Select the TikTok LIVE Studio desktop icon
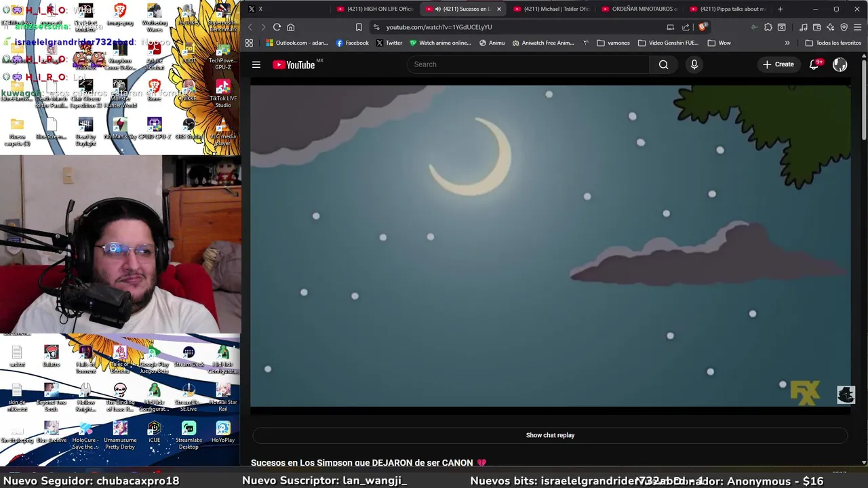Viewport: 868px width, 488px height. (222, 94)
